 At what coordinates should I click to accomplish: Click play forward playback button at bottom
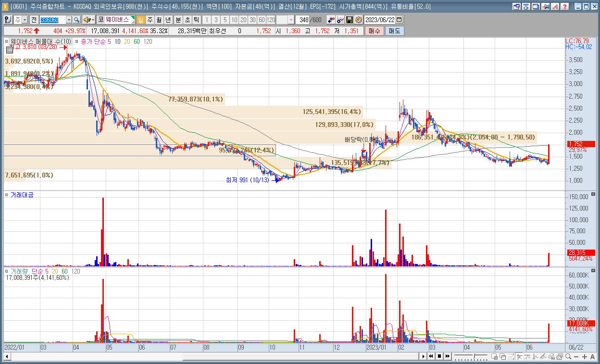coord(424,356)
